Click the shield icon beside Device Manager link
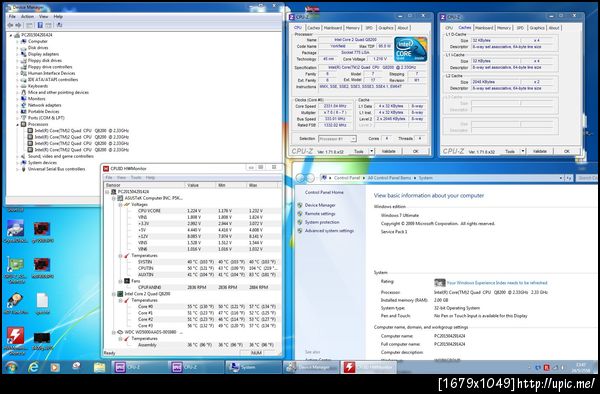 tap(300, 205)
